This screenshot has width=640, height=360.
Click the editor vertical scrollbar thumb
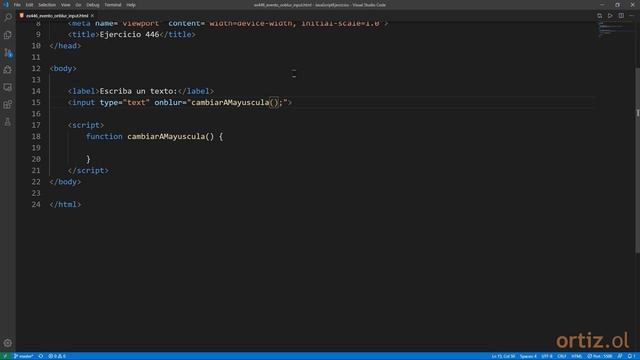point(638,159)
